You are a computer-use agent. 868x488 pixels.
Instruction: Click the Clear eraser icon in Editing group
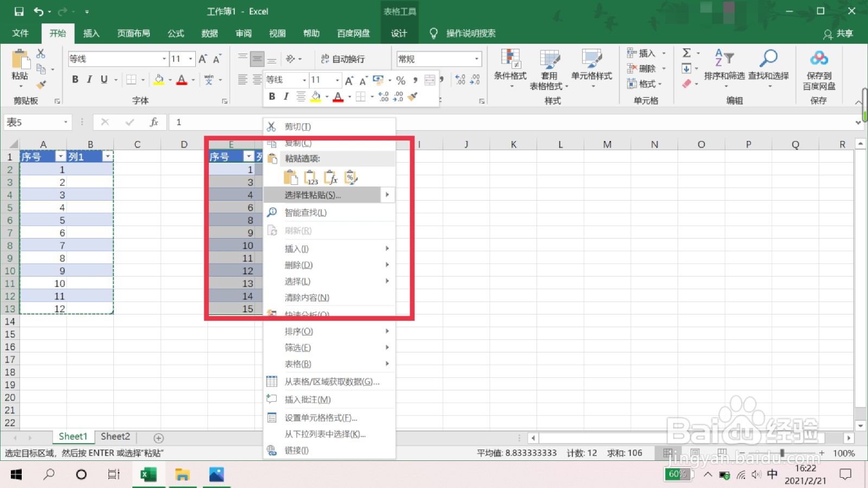[x=687, y=84]
